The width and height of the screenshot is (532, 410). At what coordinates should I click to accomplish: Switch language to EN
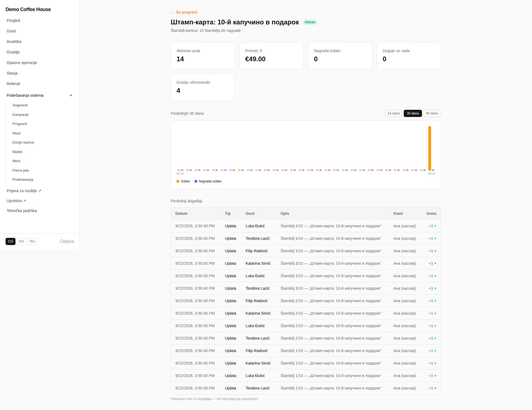[x=21, y=241]
